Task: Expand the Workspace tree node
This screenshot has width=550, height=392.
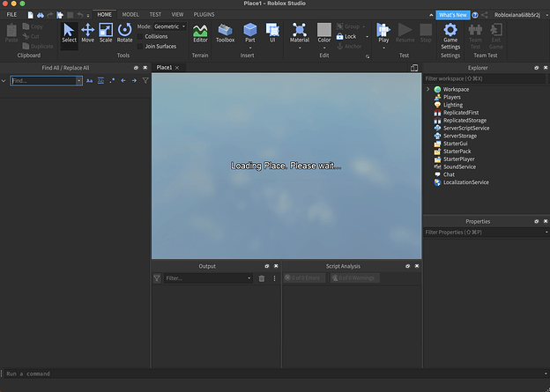Action: tap(427, 90)
